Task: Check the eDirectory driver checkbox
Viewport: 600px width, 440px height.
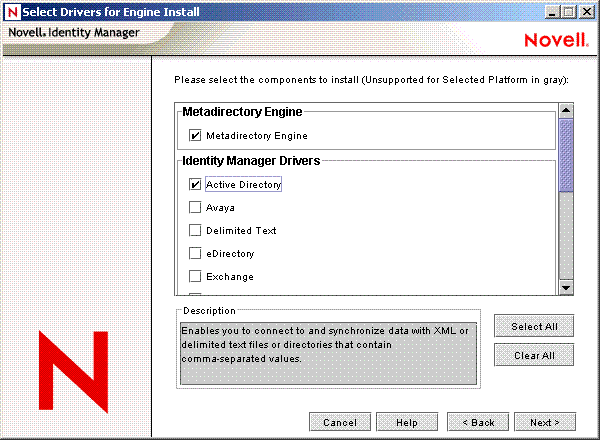Action: tap(195, 253)
